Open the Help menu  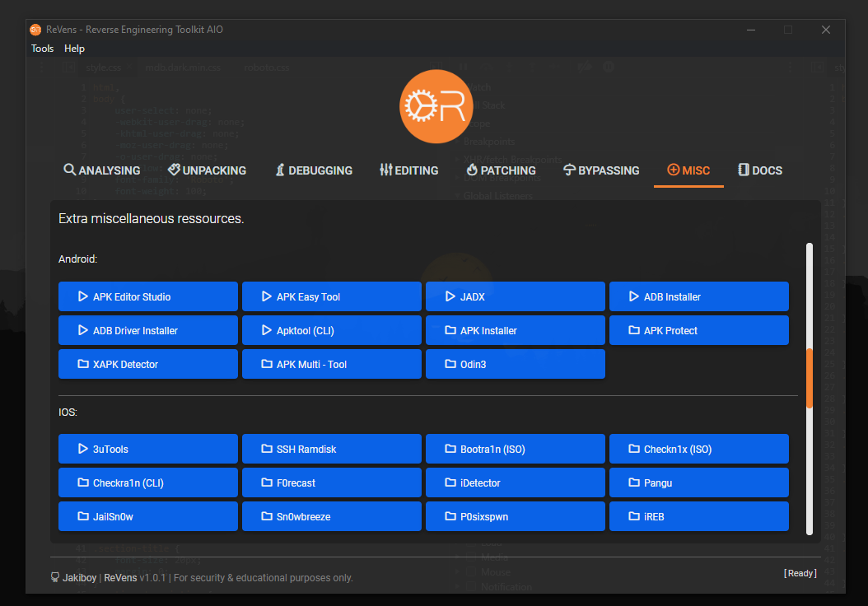74,49
